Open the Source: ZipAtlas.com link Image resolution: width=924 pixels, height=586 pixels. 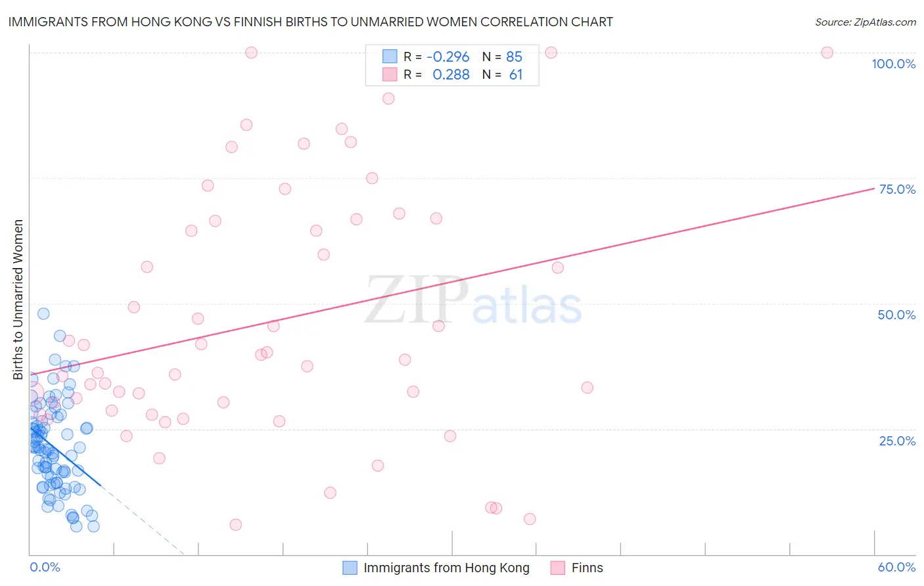(866, 22)
